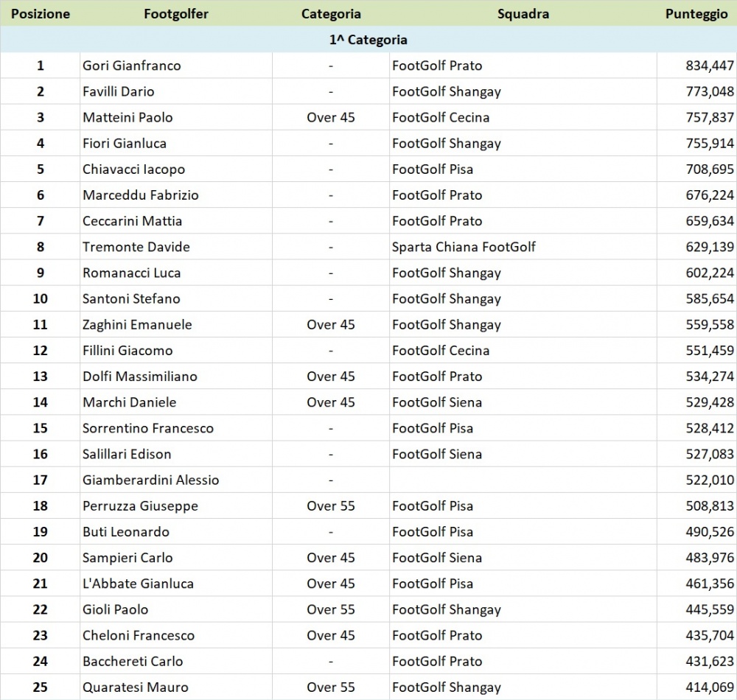Select the name Matteini Paolo
Viewport: 737px width, 700px height.
pos(128,117)
